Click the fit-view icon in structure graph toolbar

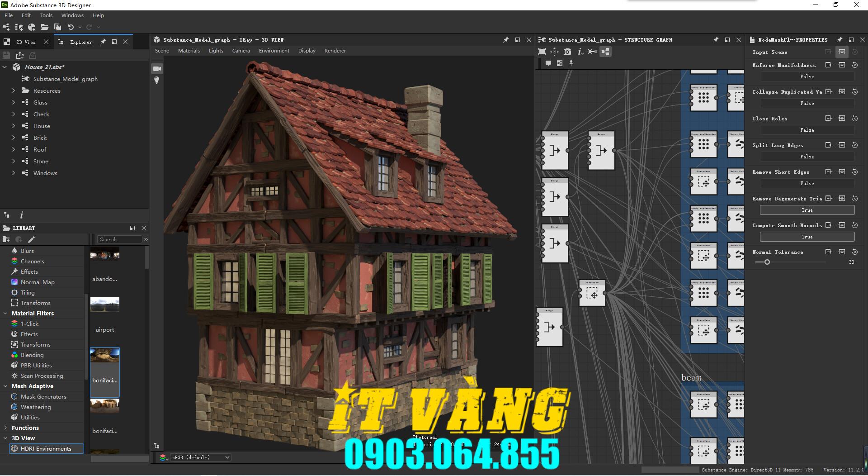point(542,52)
